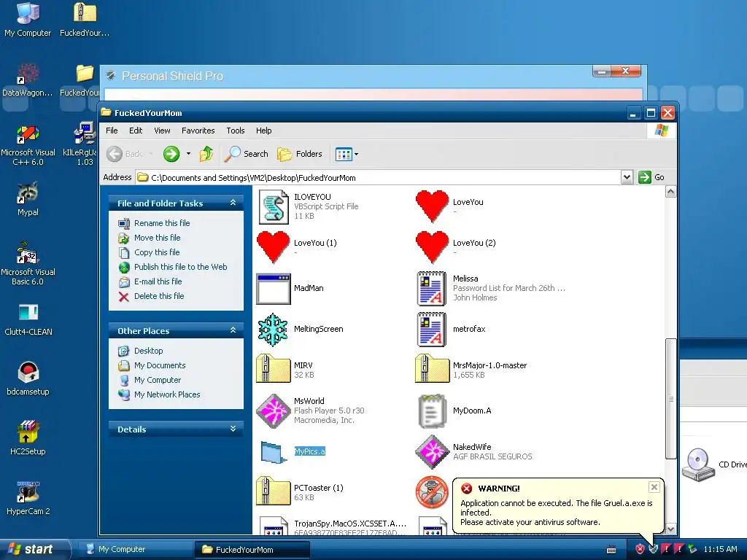Select the TrojanSpy.MacOS.XCSSET file icon
Viewport: 747px width, 560px height.
pyautogui.click(x=274, y=526)
